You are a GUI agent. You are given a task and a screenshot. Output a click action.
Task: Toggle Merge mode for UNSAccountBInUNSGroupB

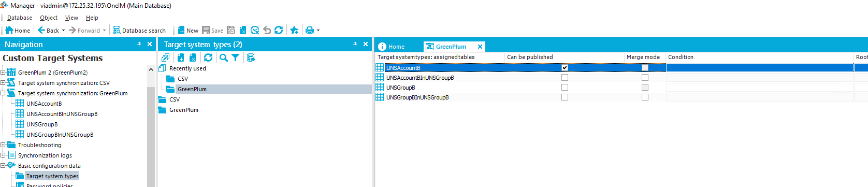(645, 78)
